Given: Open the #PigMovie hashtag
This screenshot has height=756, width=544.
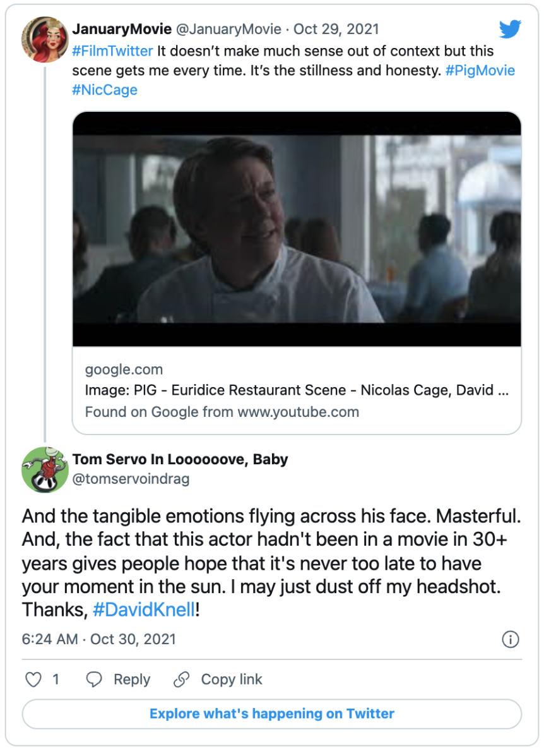Looking at the screenshot, I should tap(480, 70).
